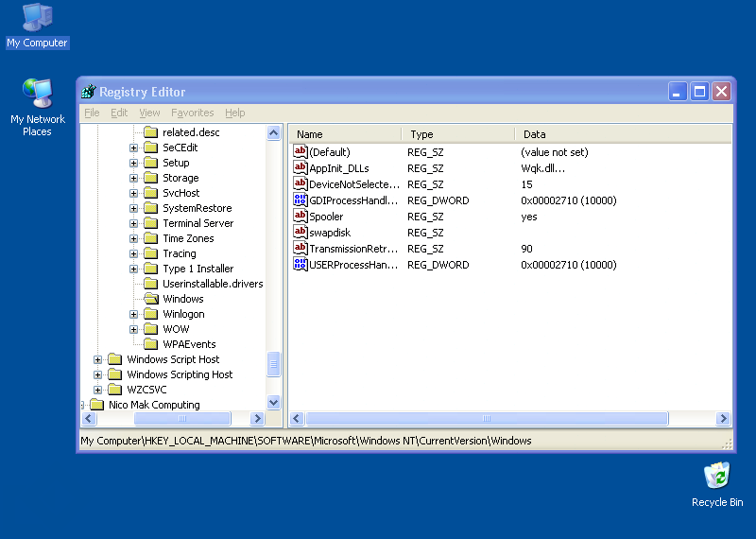Click the Winlogon folder icon

151,314
